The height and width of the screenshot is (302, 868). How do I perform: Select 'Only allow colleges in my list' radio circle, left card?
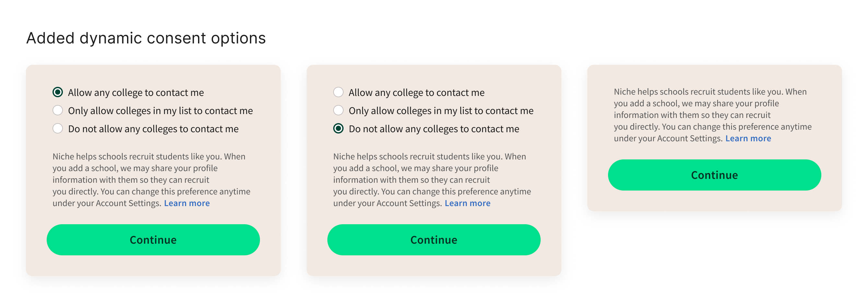(x=58, y=110)
